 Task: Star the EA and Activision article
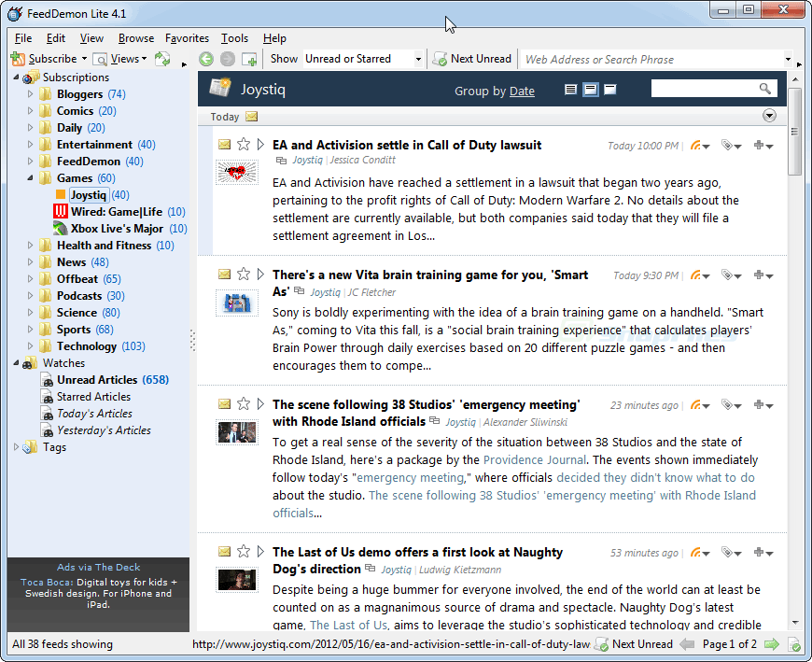tap(244, 144)
